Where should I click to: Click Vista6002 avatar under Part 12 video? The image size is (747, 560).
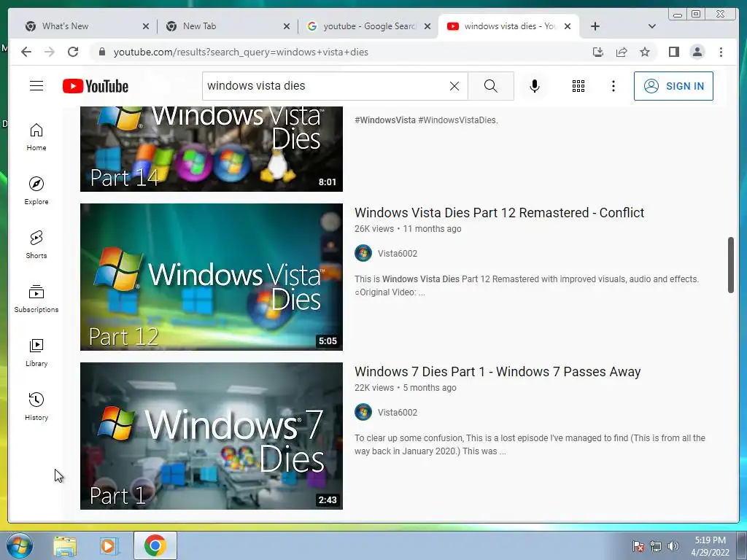[x=363, y=253]
